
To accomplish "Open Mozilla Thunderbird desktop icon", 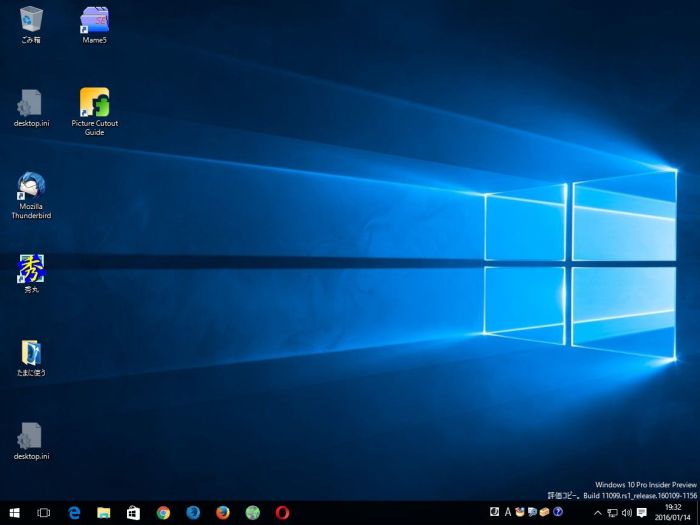I will point(31,186).
